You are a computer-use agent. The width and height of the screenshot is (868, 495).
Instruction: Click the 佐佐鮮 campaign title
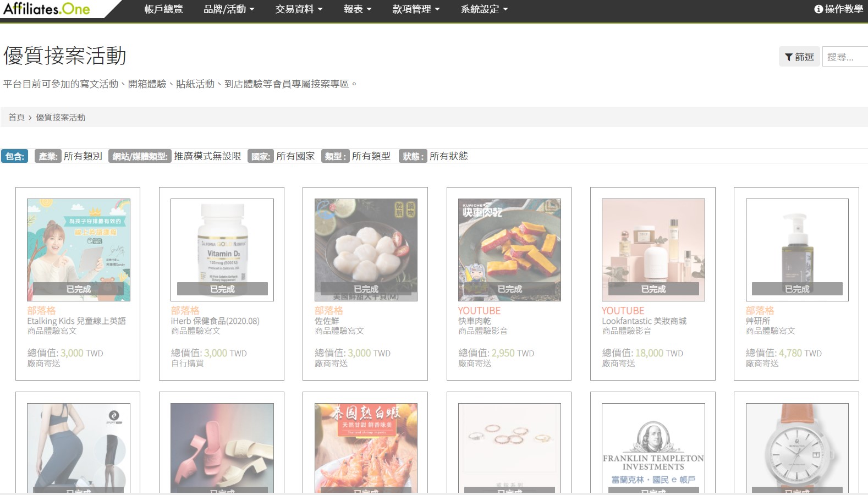(327, 321)
